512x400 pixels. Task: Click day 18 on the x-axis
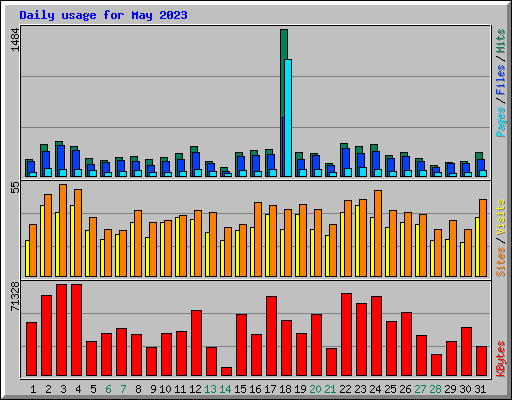pyautogui.click(x=285, y=389)
